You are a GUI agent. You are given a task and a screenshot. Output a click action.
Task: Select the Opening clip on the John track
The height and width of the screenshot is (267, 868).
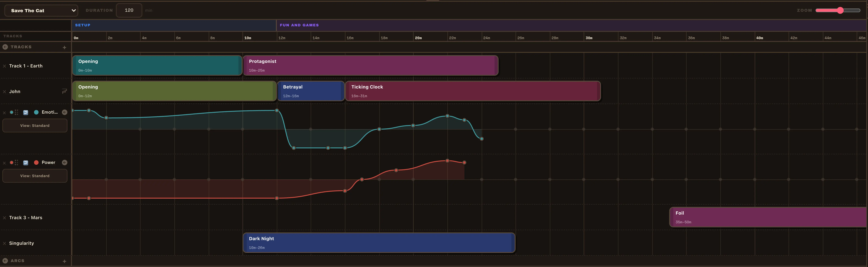coord(174,91)
